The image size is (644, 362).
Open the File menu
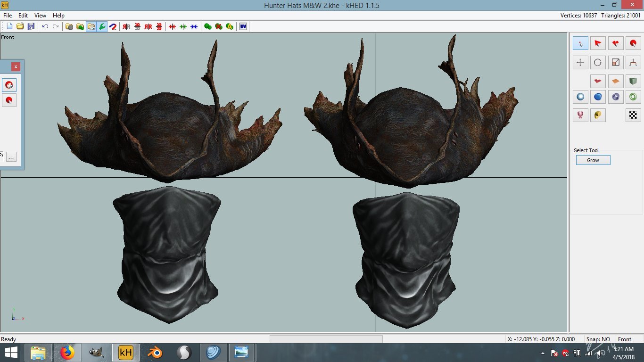[x=7, y=16]
